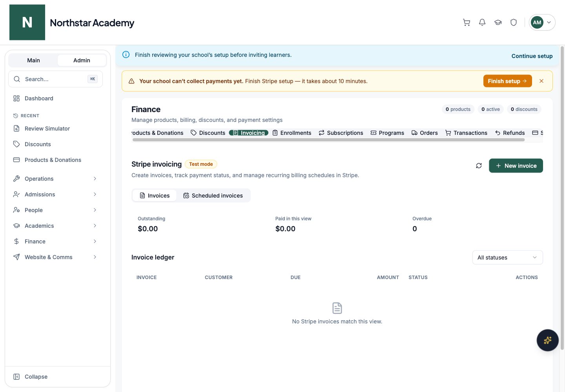Switch sidebar to Main
Image resolution: width=565 pixels, height=392 pixels.
point(33,60)
